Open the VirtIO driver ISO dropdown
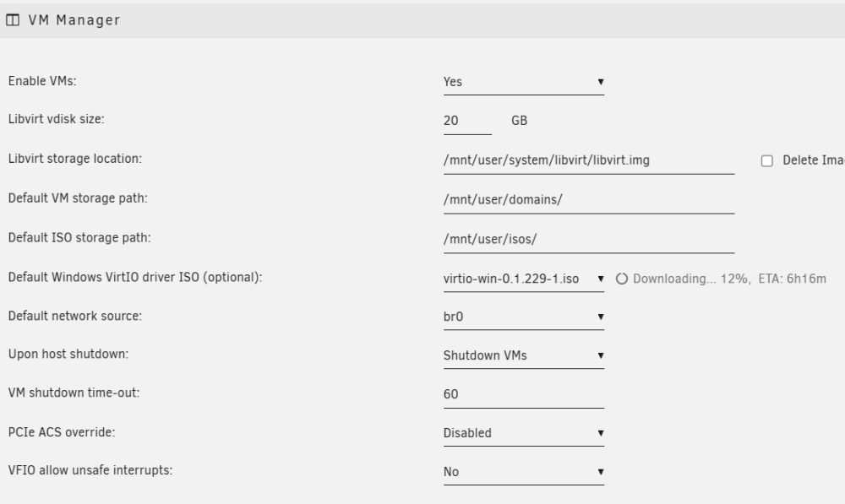Viewport: 845px width, 504px height. 523,279
